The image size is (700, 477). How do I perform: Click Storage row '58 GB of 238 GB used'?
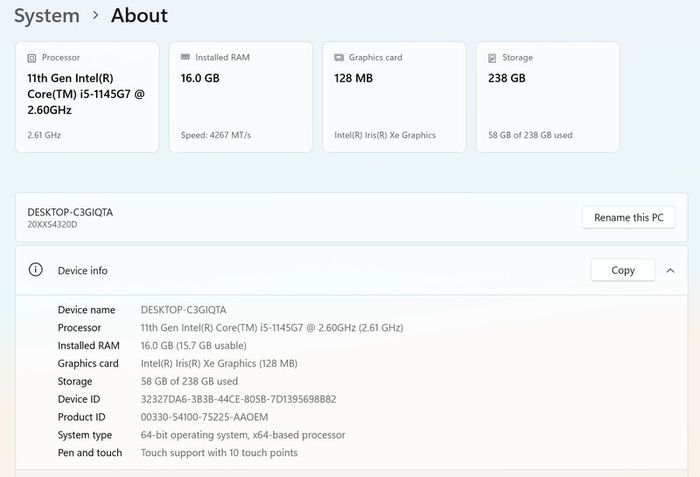[189, 381]
